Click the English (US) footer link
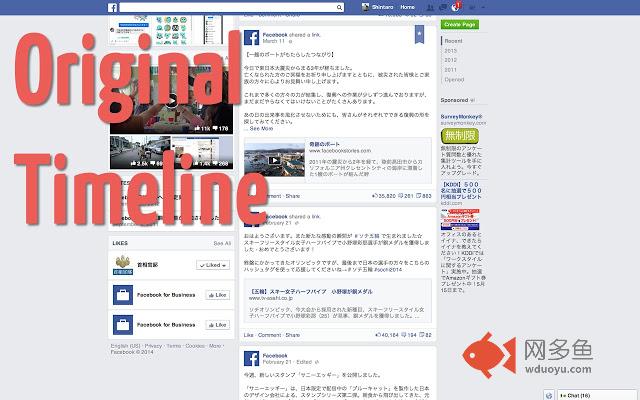The height and width of the screenshot is (400, 640). pos(125,346)
